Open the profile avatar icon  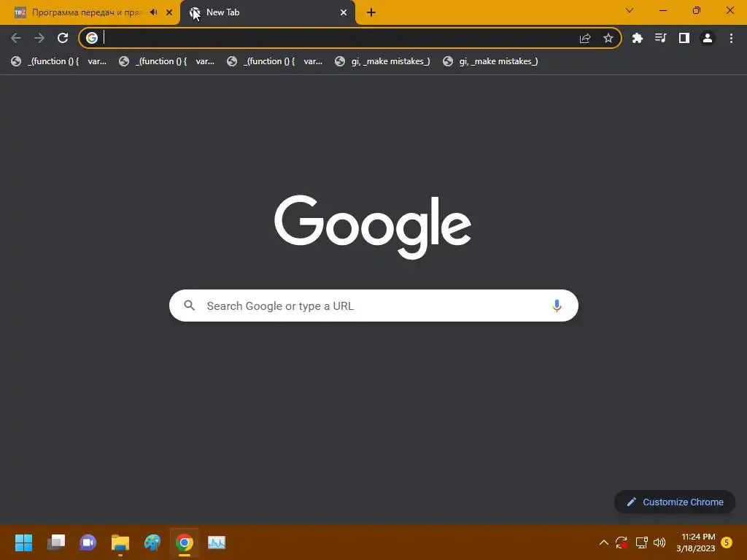coord(708,38)
